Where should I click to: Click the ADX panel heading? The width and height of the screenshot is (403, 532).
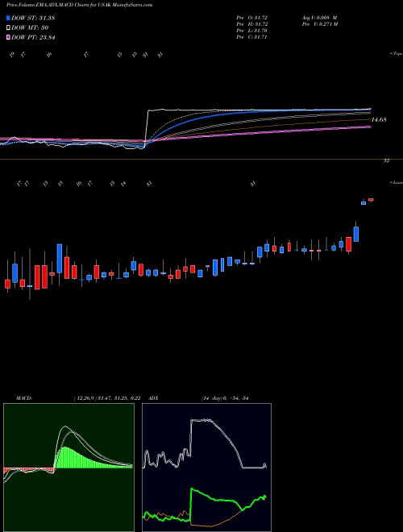(154, 398)
